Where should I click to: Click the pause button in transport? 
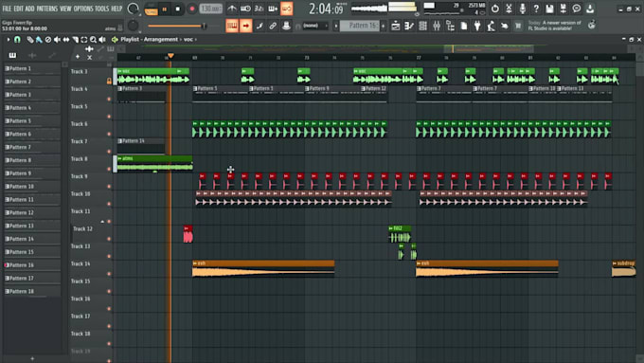(x=165, y=9)
